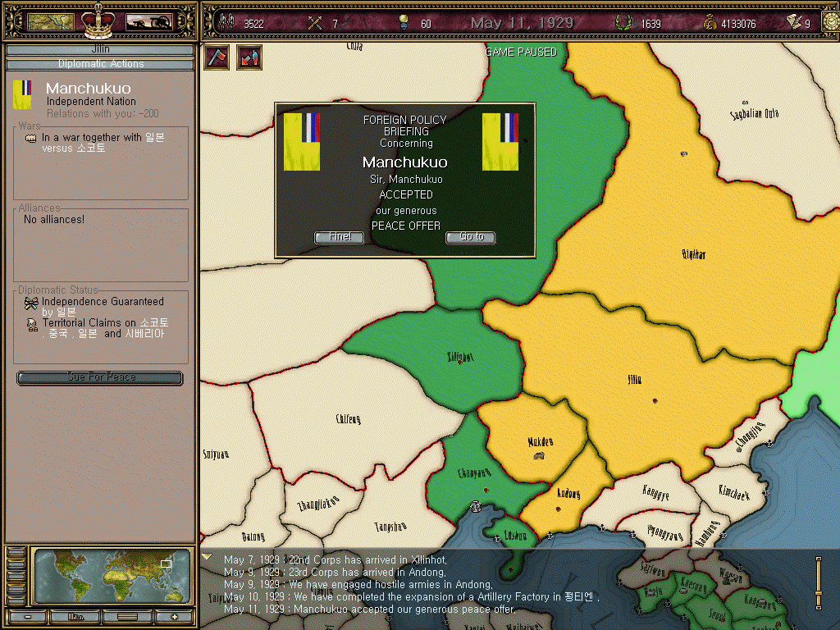
Task: Zoom in with the plus button
Action: (x=175, y=617)
